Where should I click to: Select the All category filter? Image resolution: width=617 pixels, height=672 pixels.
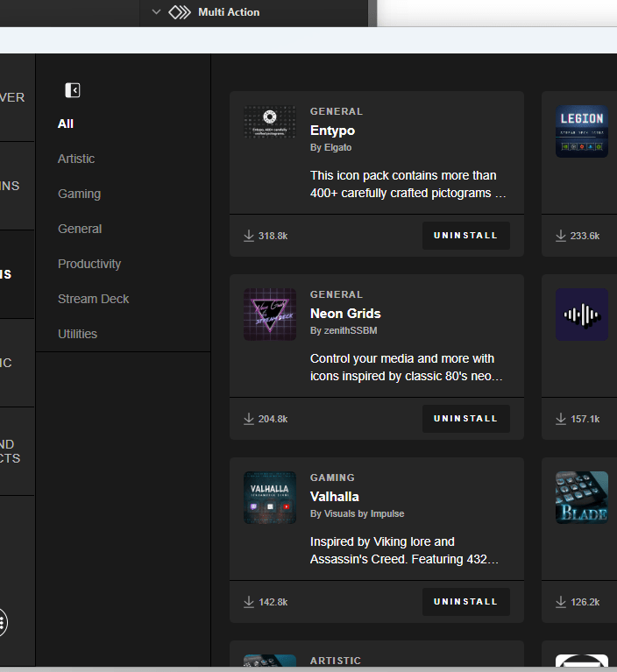[x=66, y=124]
